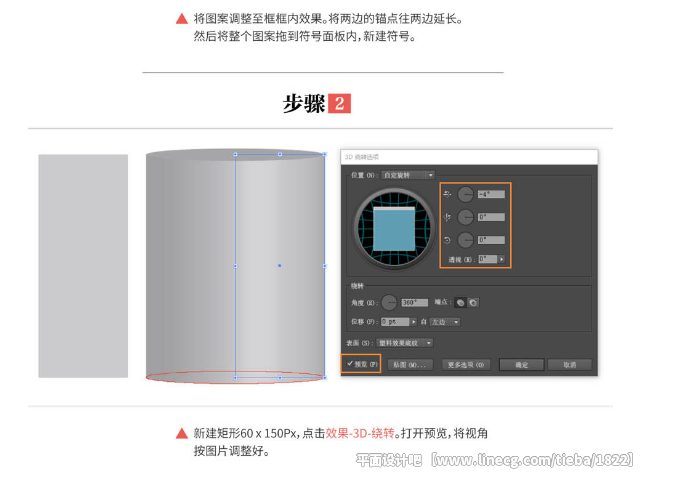Open the 表面 surface dropdown
Image resolution: width=674 pixels, height=479 pixels.
coord(404,343)
